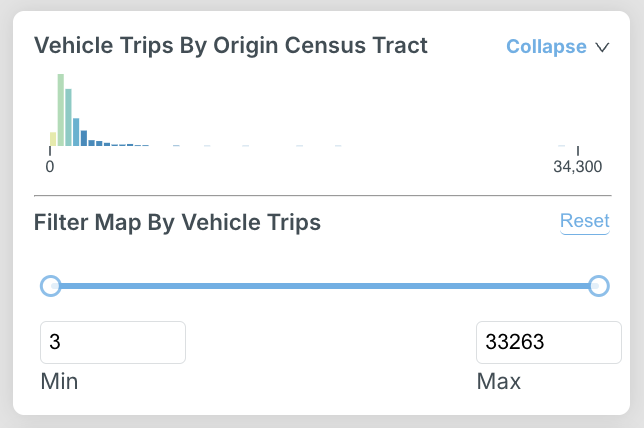Click the Filter Map By Vehicle Trips heading

[177, 222]
